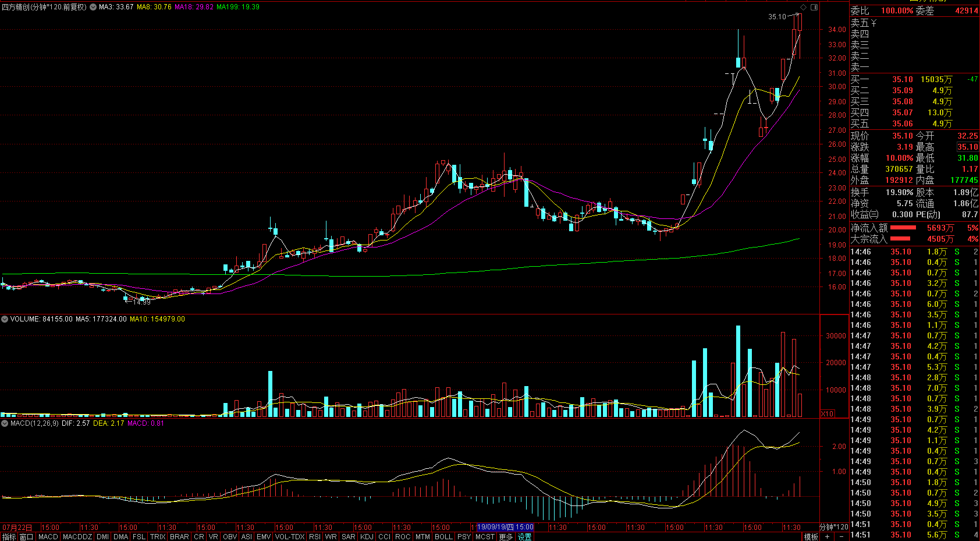Select the WR indicator tab
The height and width of the screenshot is (541, 980).
point(331,537)
